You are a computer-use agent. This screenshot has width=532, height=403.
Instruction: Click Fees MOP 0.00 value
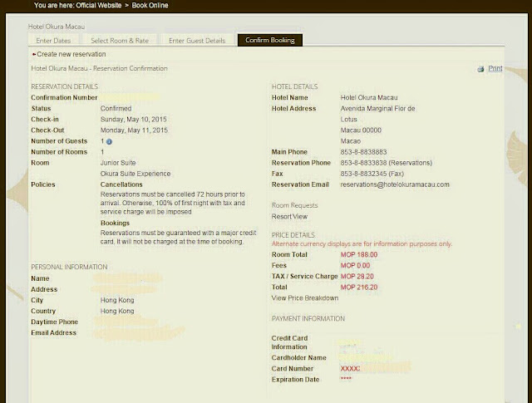click(x=355, y=266)
